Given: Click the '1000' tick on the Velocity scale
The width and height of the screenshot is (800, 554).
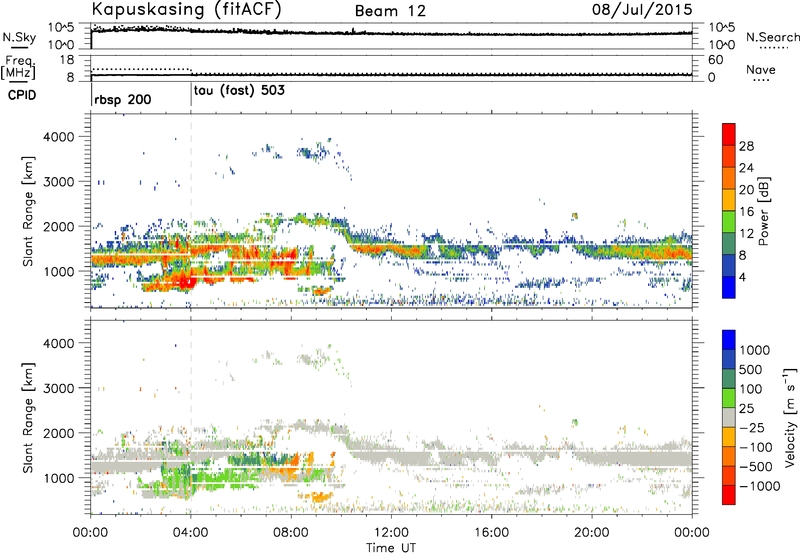Looking at the screenshot, I should pyautogui.click(x=754, y=350).
